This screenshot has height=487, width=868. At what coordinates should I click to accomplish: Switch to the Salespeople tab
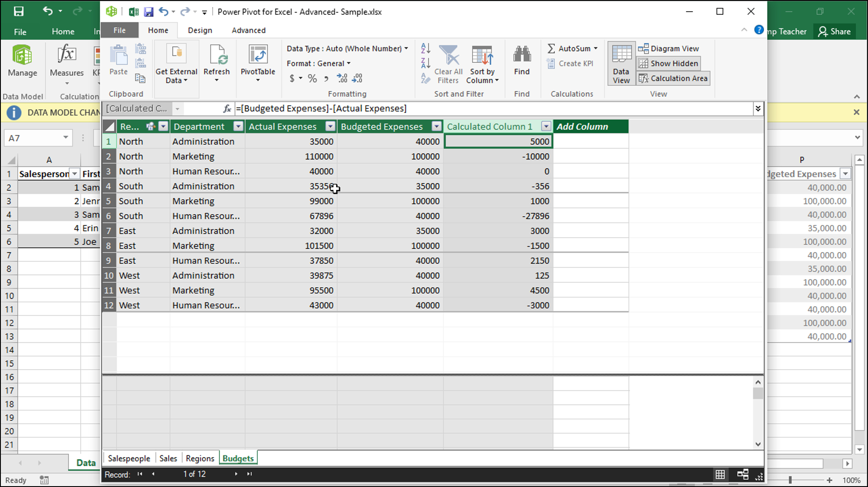[x=128, y=458]
